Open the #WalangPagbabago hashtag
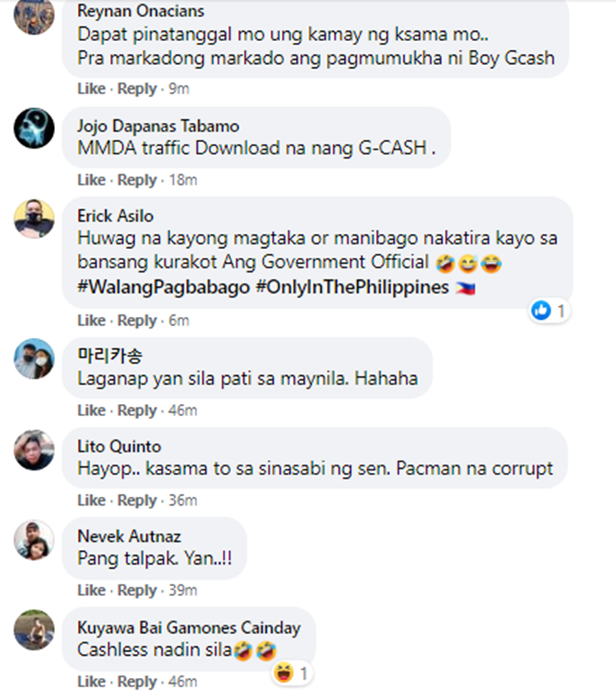 point(163,287)
